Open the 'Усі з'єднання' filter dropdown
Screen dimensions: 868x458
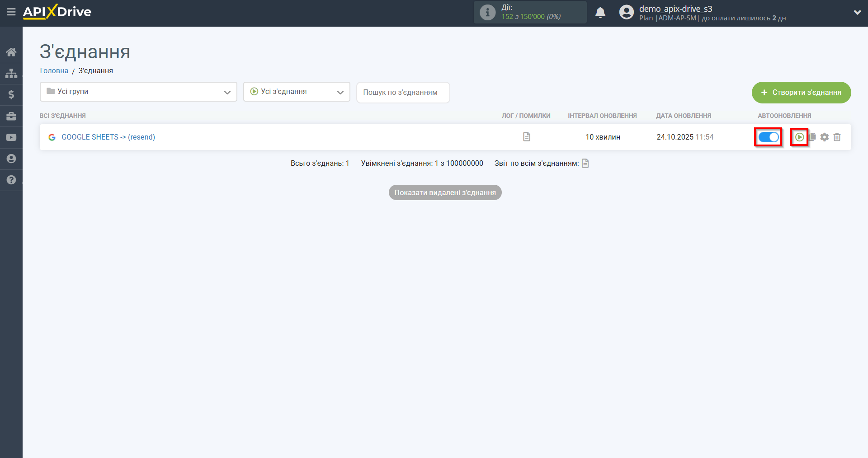point(297,91)
